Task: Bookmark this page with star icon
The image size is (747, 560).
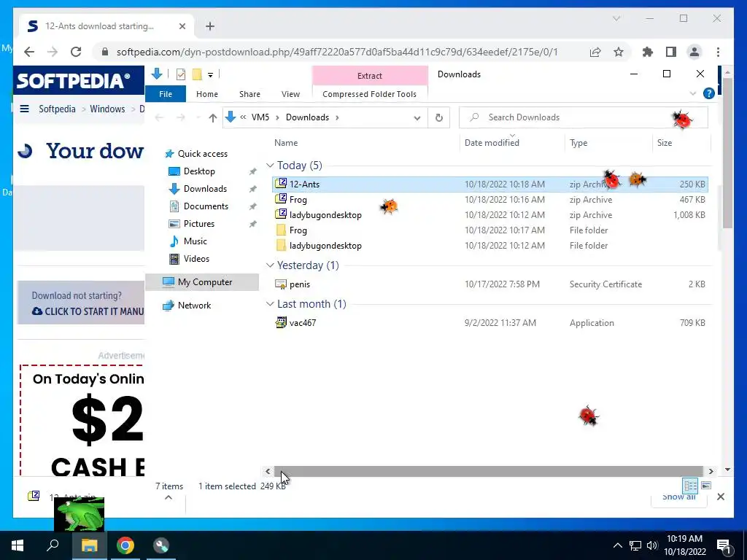Action: click(619, 52)
